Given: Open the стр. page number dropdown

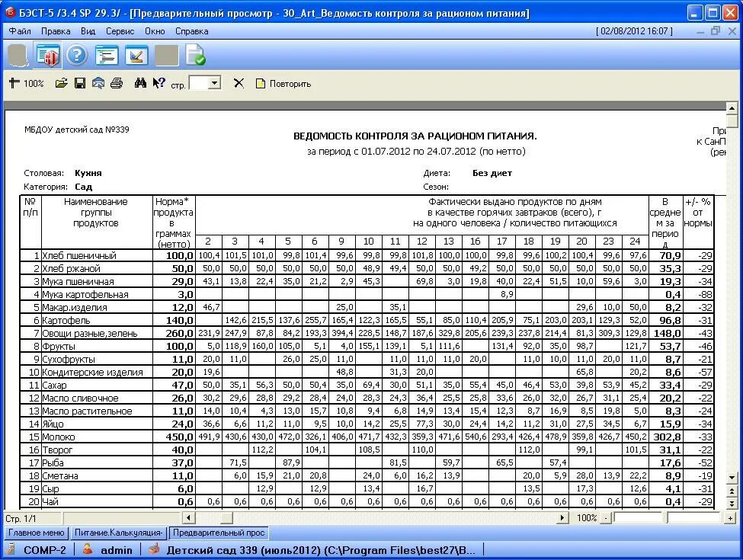Looking at the screenshot, I should click(x=214, y=83).
